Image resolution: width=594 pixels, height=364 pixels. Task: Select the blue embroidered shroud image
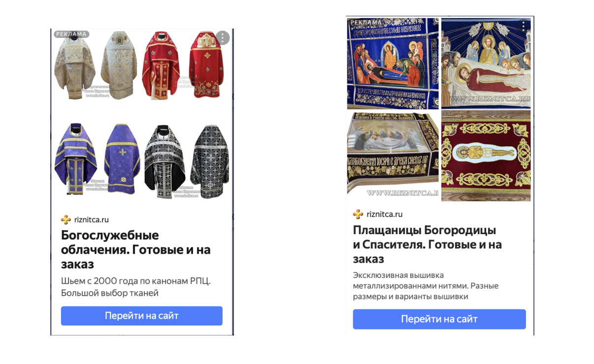pos(393,63)
